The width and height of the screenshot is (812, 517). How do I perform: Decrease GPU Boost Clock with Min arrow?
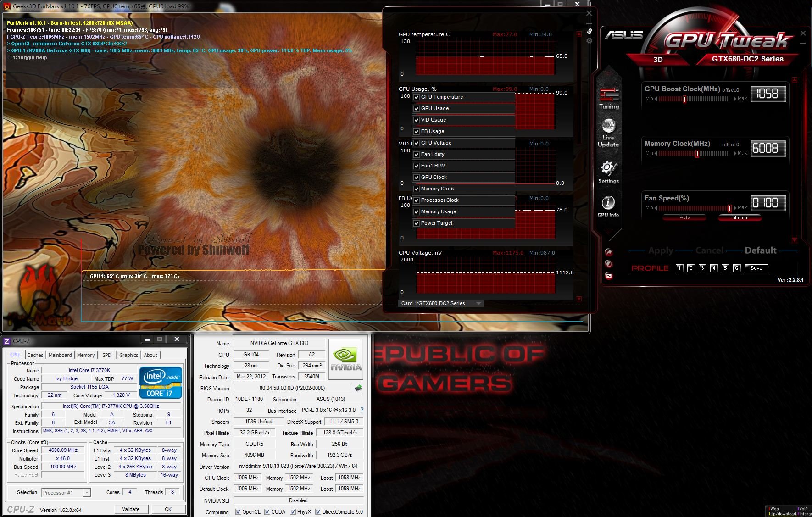tap(656, 99)
